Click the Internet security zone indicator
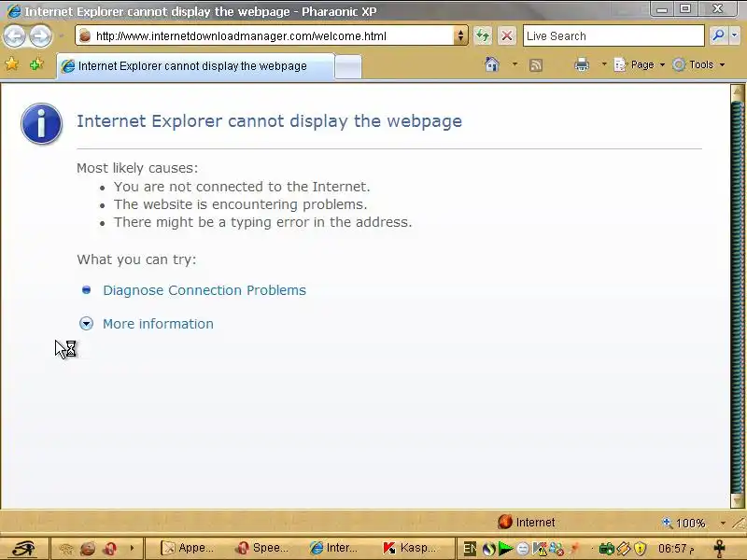The height and width of the screenshot is (560, 747). pos(527,523)
